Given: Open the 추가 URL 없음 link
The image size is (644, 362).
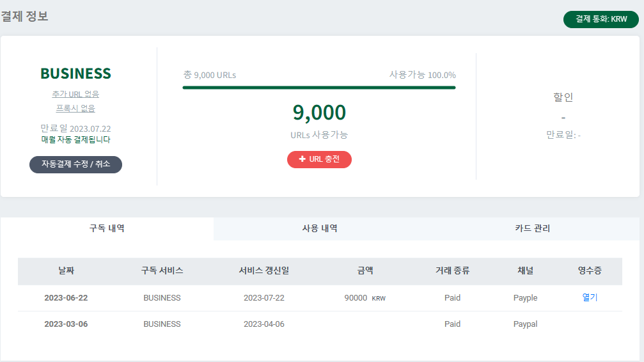Looking at the screenshot, I should pyautogui.click(x=75, y=94).
